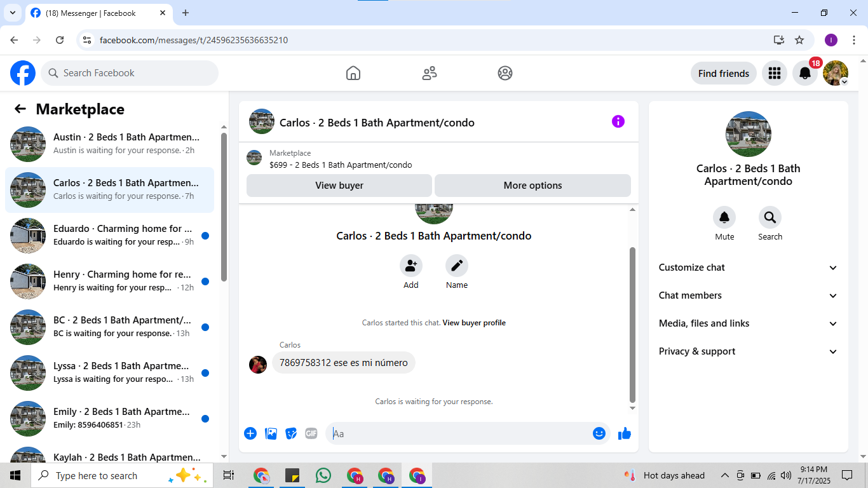Search in conversation magnifier icon

pos(770,218)
